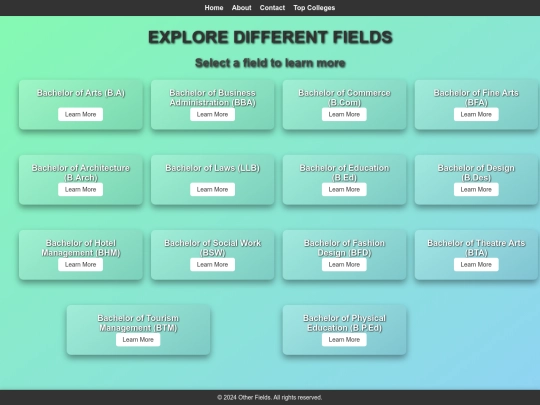Open the Home navigation link
The width and height of the screenshot is (540, 405).
(214, 8)
